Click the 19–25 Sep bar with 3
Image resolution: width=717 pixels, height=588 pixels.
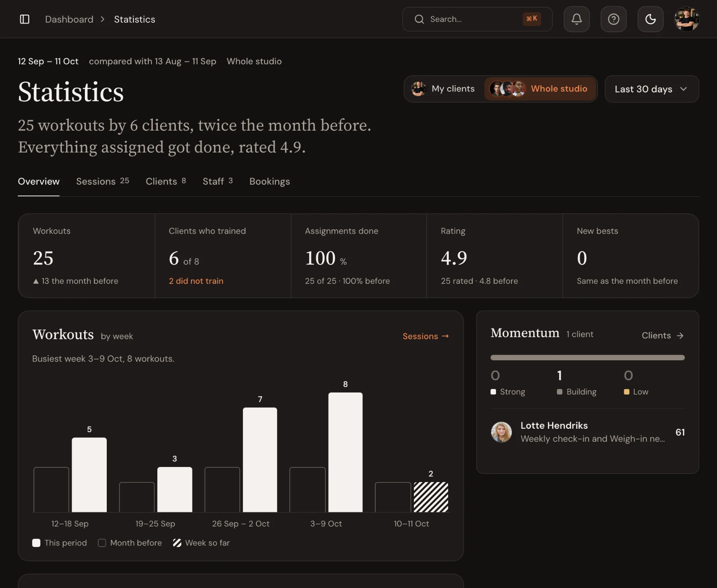click(174, 490)
